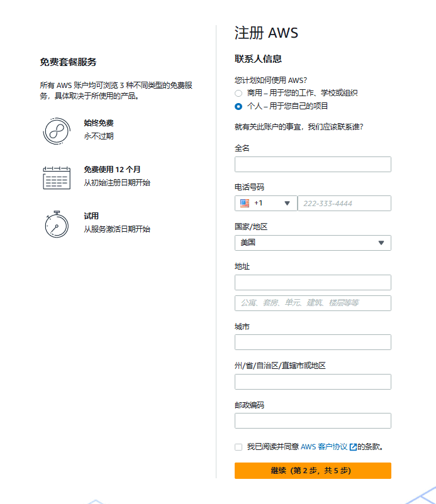Select the 个人 personal use radio option
Image resolution: width=436 pixels, height=504 pixels.
(x=238, y=106)
